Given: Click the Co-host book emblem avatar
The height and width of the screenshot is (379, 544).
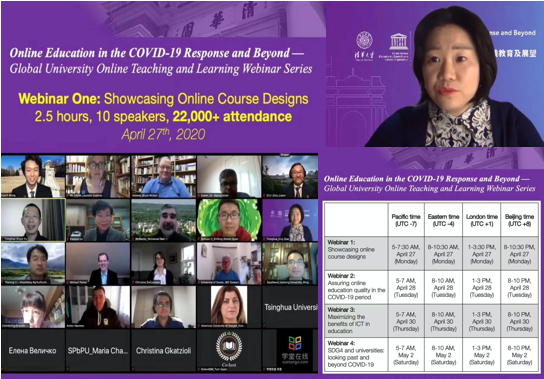Looking at the screenshot, I should (x=229, y=346).
